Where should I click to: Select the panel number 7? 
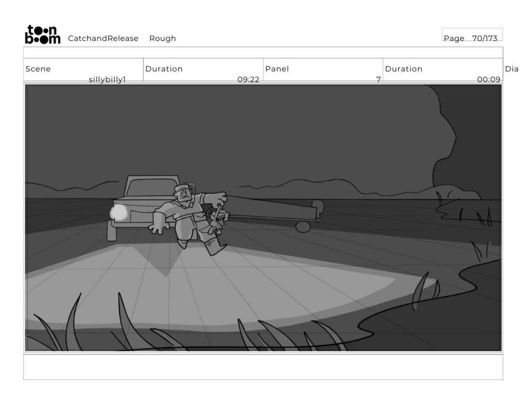click(x=378, y=80)
